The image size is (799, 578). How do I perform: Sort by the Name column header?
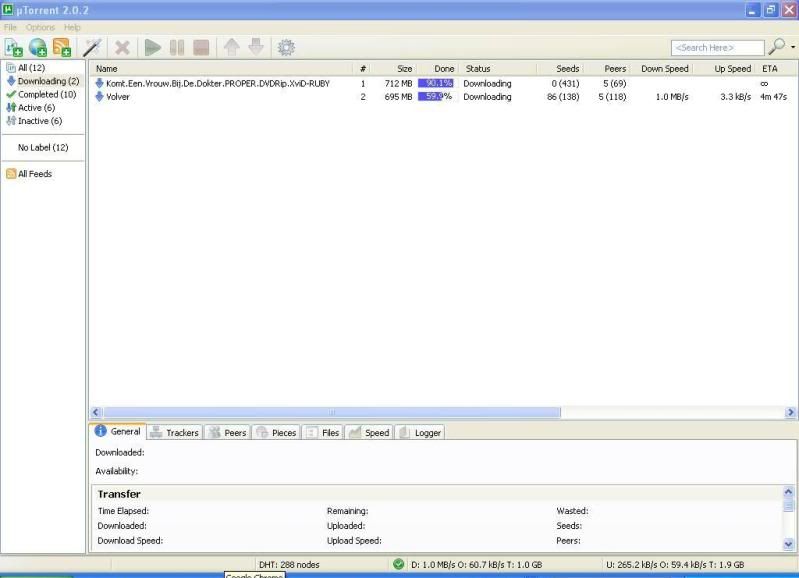[x=106, y=69]
